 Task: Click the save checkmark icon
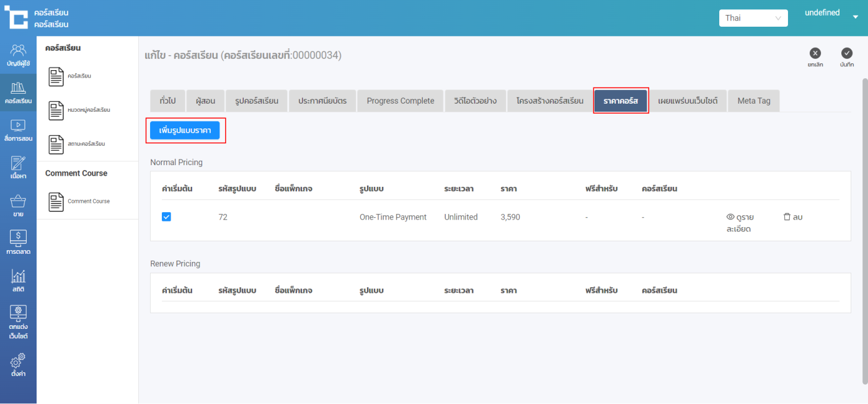[x=847, y=53]
